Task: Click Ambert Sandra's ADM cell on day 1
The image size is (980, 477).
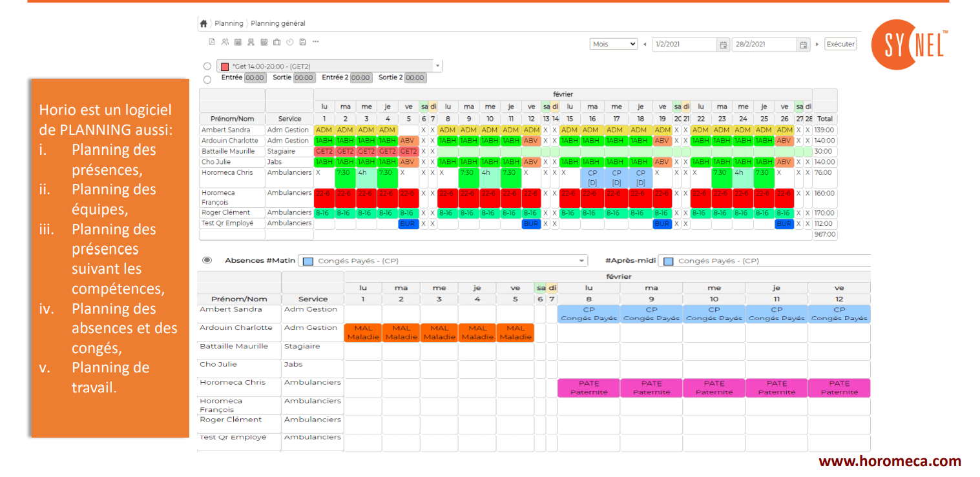Action: [x=324, y=130]
